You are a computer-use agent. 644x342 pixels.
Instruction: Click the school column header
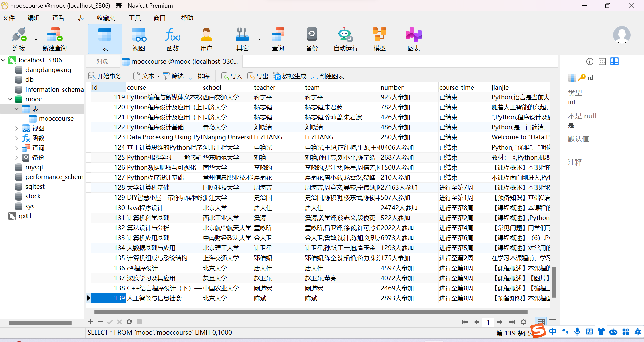point(227,88)
